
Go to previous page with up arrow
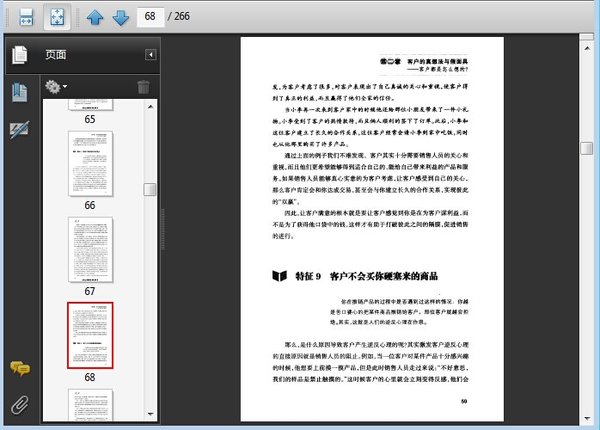coord(95,17)
